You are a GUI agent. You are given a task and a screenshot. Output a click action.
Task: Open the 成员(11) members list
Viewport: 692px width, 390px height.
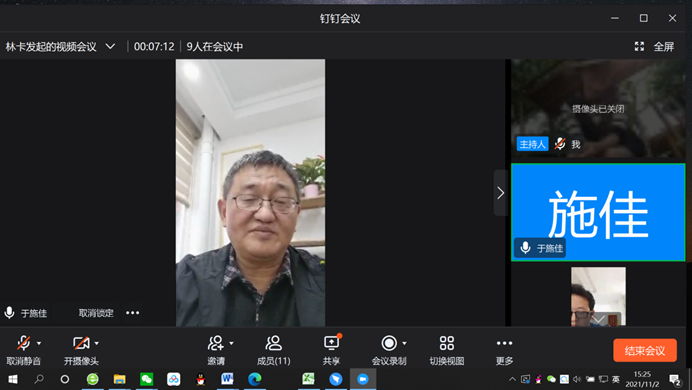click(x=274, y=350)
